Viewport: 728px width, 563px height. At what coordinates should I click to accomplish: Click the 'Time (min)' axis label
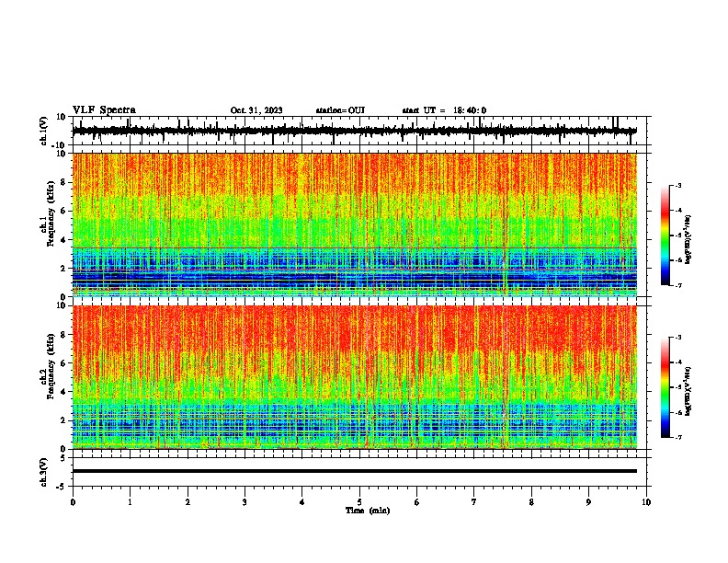[x=368, y=511]
